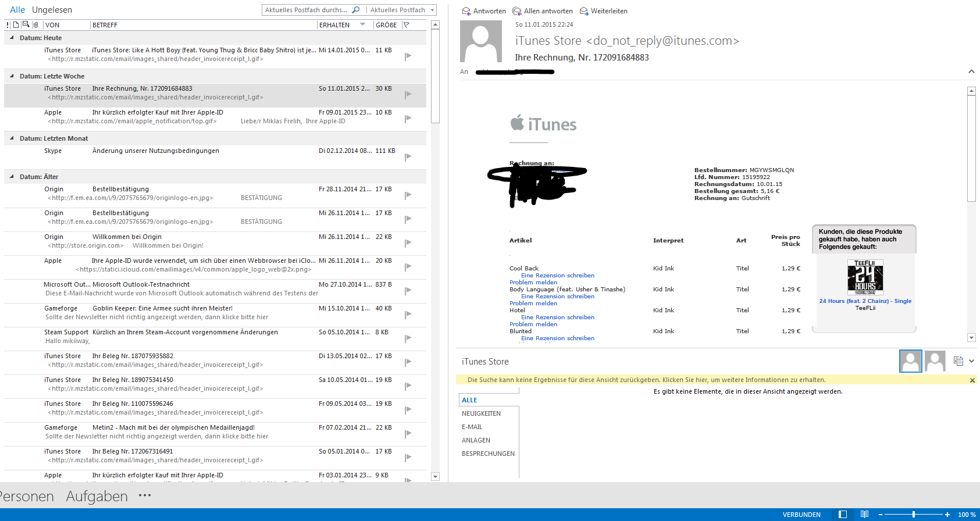The height and width of the screenshot is (521, 980).
Task: Close the yellow search info bar
Action: coord(972,380)
